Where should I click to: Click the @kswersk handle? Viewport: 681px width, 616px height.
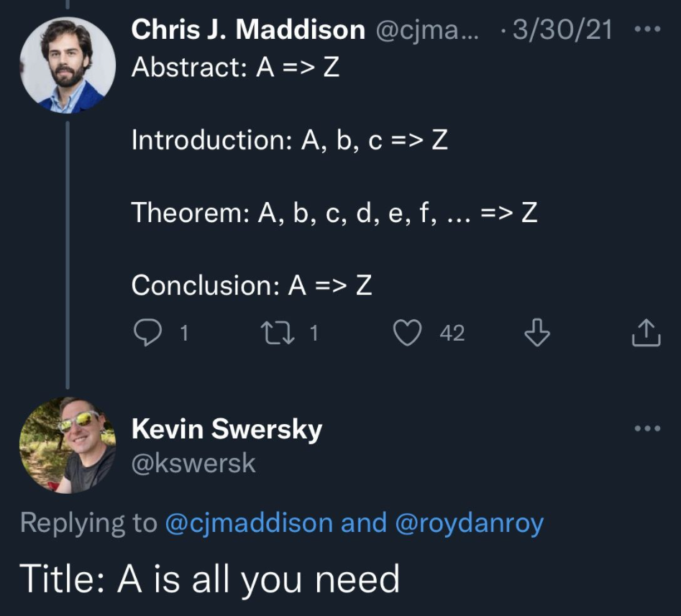[x=193, y=464]
